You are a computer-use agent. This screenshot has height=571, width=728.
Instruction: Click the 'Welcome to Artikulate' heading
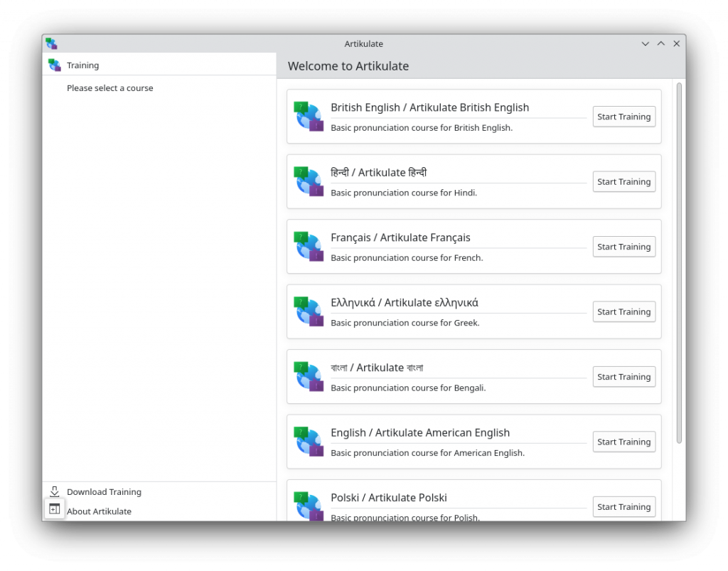point(348,66)
